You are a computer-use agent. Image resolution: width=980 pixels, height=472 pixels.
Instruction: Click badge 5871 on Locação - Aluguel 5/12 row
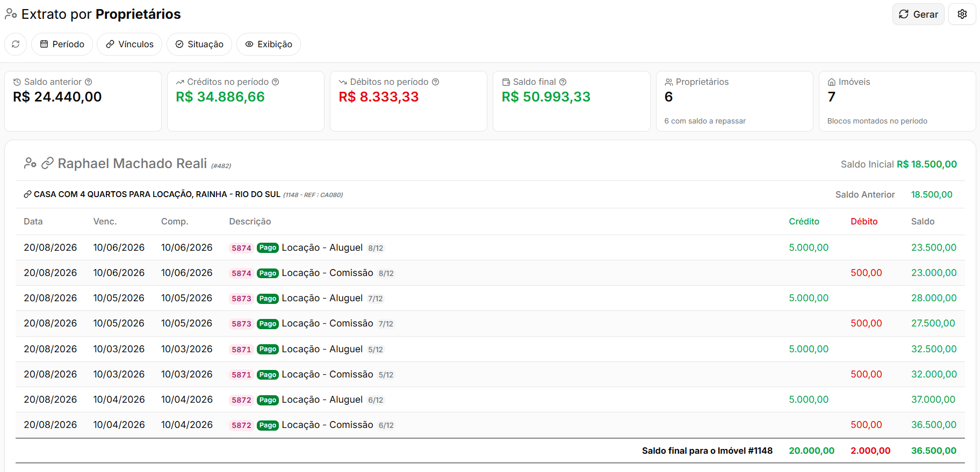pyautogui.click(x=241, y=350)
